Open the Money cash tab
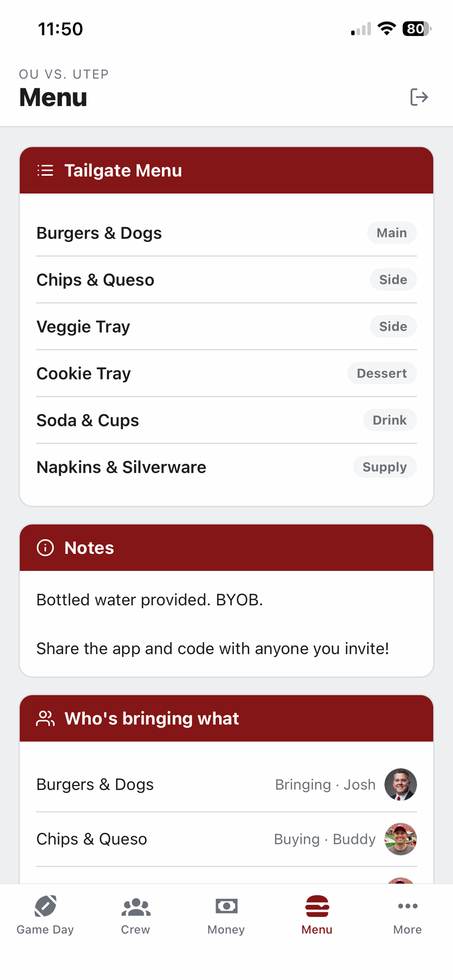Viewport: 453px width, 980px height. tap(226, 915)
